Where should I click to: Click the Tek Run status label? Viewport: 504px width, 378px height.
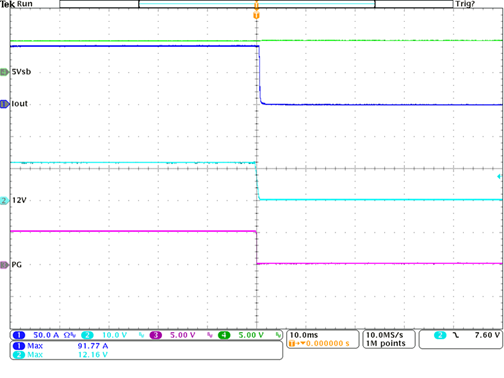coord(16,4)
